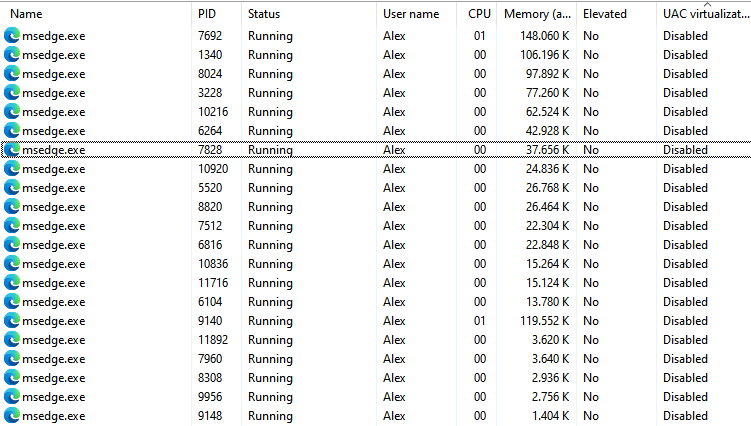
Task: Sort by the CPU column header
Action: coord(477,14)
